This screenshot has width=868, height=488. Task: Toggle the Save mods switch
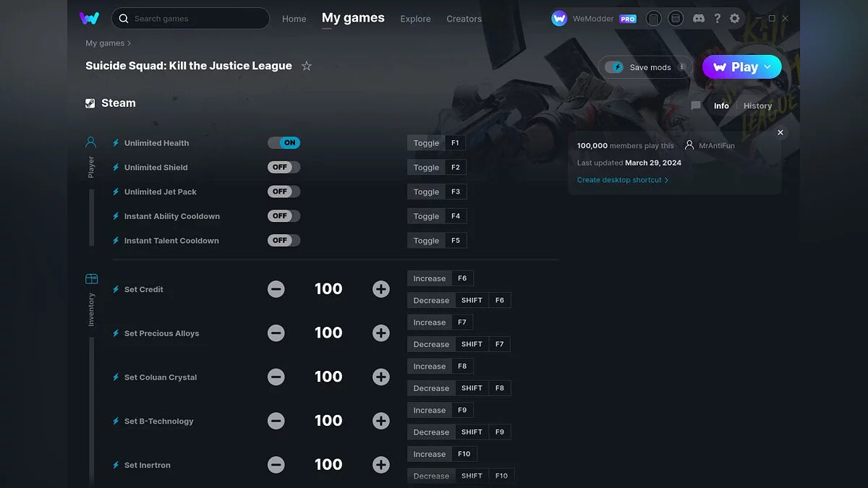tap(615, 67)
